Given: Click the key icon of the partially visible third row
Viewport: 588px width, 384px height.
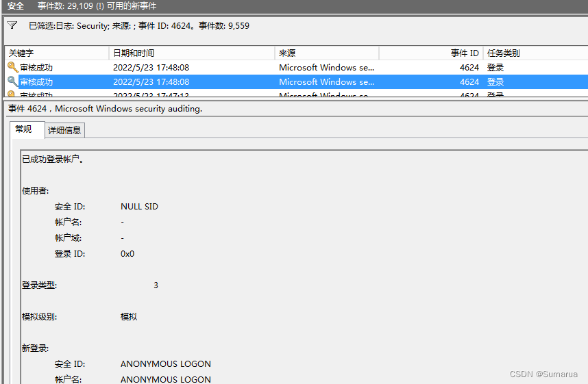Looking at the screenshot, I should click(x=12, y=94).
